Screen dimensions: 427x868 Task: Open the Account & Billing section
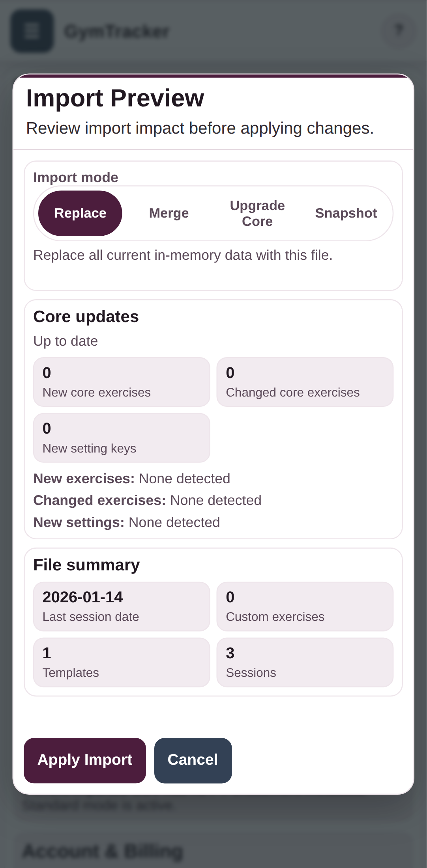coord(103,849)
